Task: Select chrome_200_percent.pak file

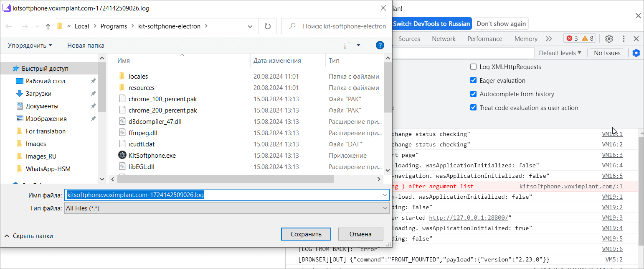Action: tap(162, 110)
